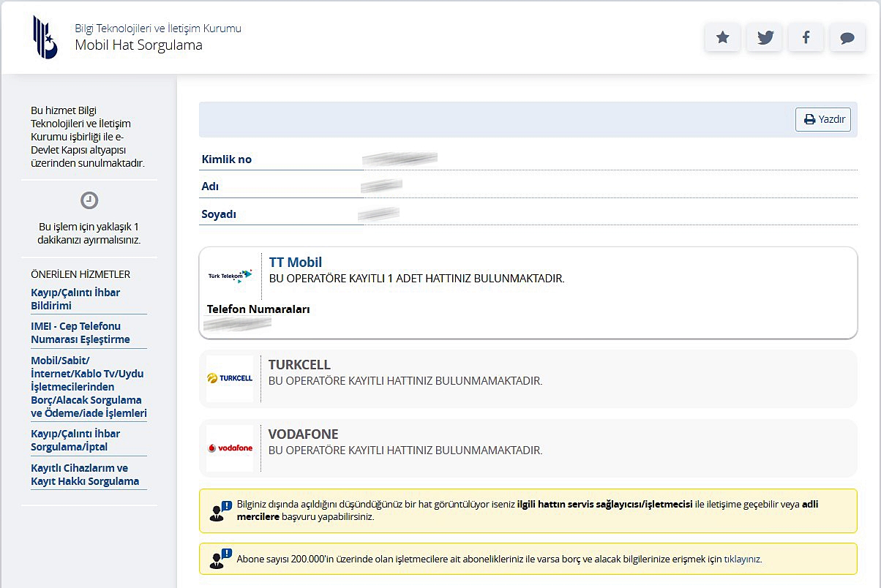Image resolution: width=881 pixels, height=588 pixels.
Task: Click the Türk Telekom logo
Action: 230,276
